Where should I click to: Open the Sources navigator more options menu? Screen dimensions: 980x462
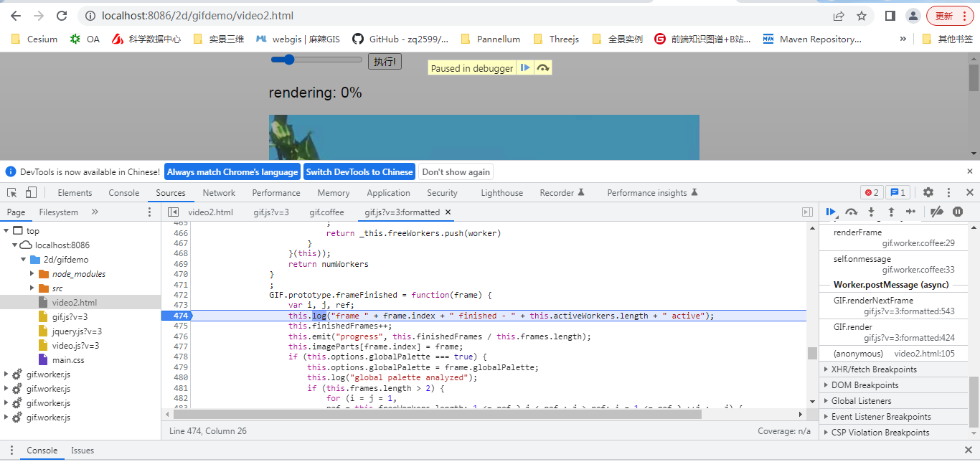tap(149, 212)
